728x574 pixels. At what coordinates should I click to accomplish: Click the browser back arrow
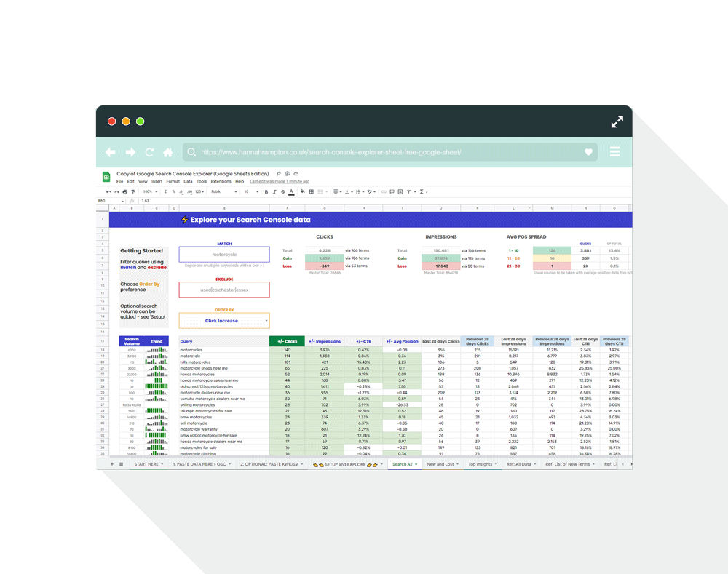(x=110, y=152)
